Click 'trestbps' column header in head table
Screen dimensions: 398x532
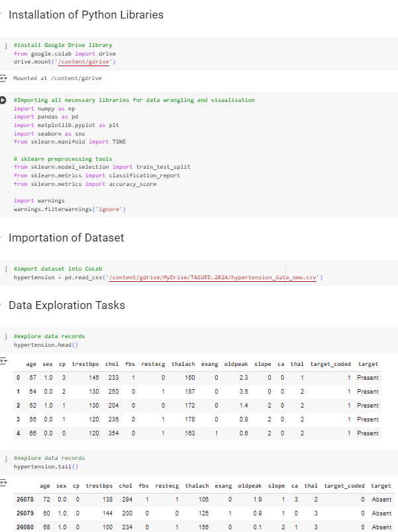coord(85,364)
